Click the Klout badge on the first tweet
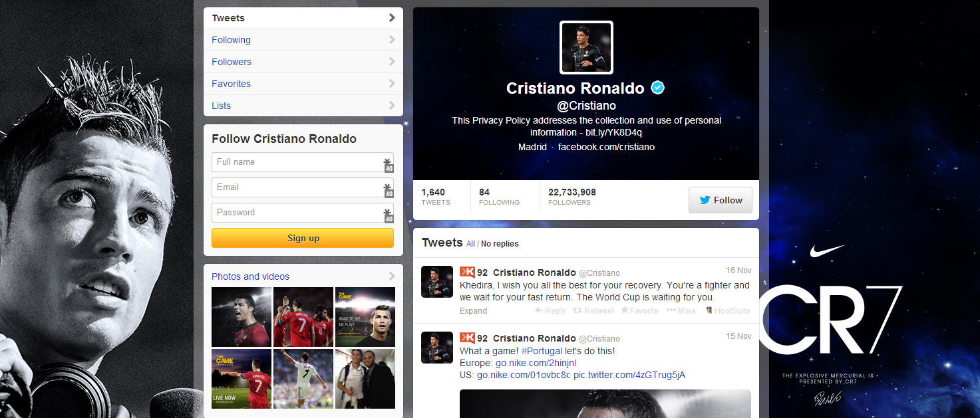 467,272
